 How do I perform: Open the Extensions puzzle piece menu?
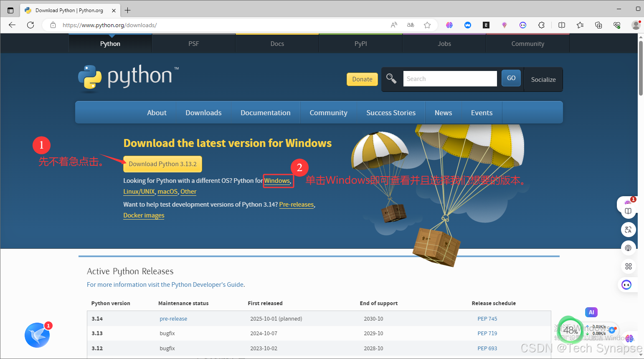[541, 25]
